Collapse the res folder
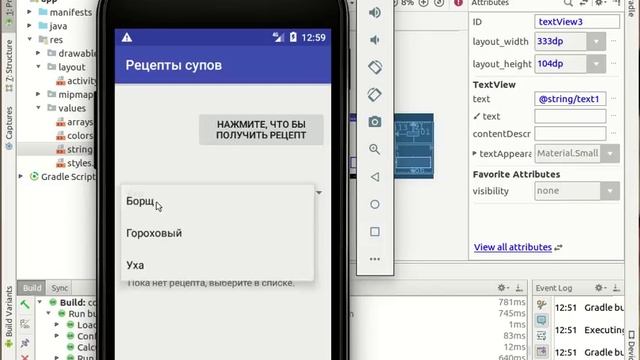 click(29, 40)
